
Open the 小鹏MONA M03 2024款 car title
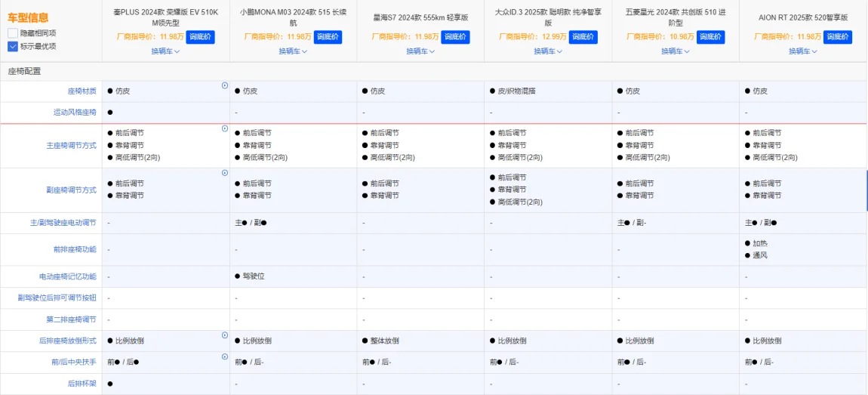[294, 17]
